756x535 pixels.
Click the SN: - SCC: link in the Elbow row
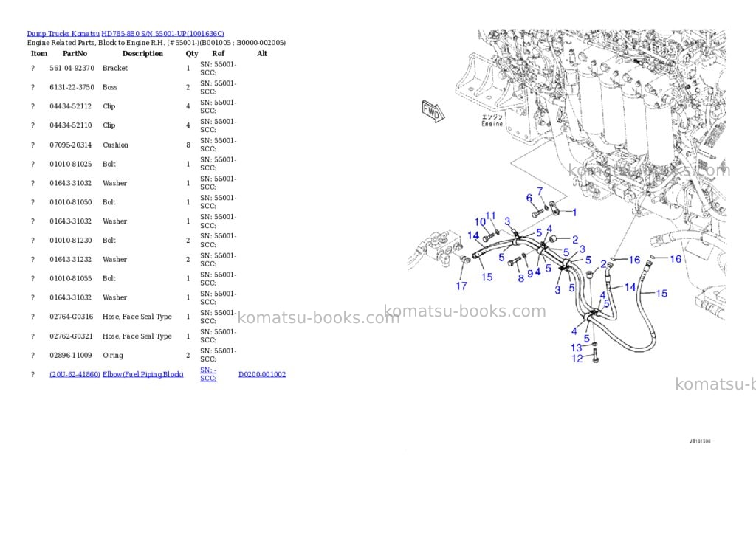tap(208, 374)
